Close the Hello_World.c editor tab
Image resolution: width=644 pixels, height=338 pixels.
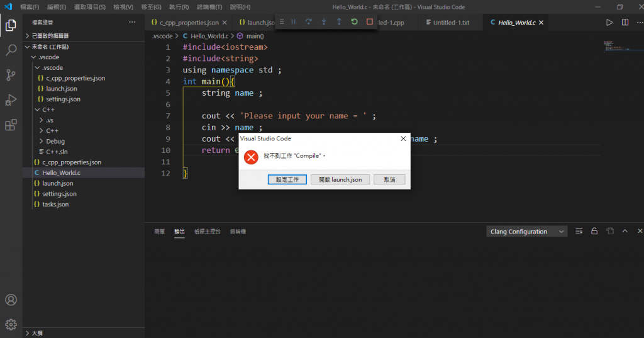[x=541, y=23]
